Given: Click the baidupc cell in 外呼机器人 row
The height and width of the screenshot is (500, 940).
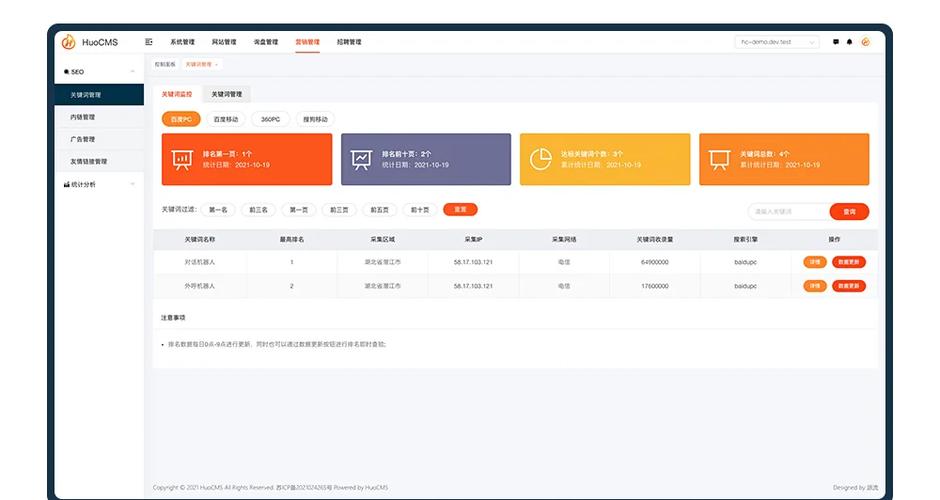Looking at the screenshot, I should click(745, 286).
